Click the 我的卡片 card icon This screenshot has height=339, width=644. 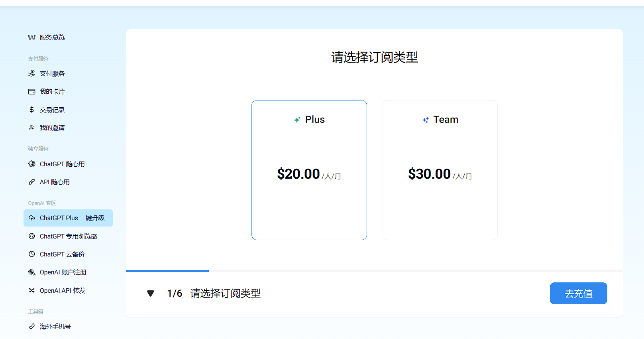pyautogui.click(x=32, y=92)
